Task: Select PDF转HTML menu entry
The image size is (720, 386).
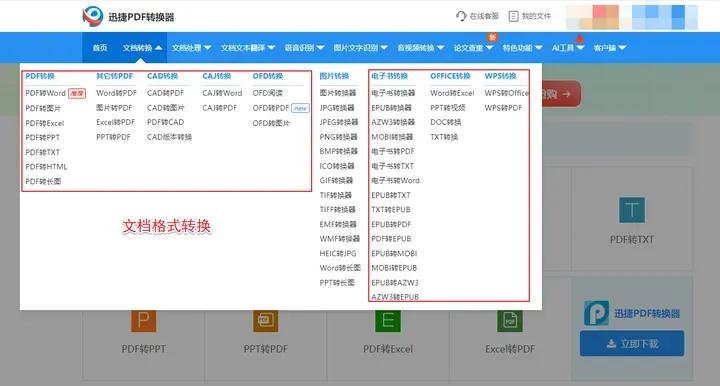Action: click(46, 167)
